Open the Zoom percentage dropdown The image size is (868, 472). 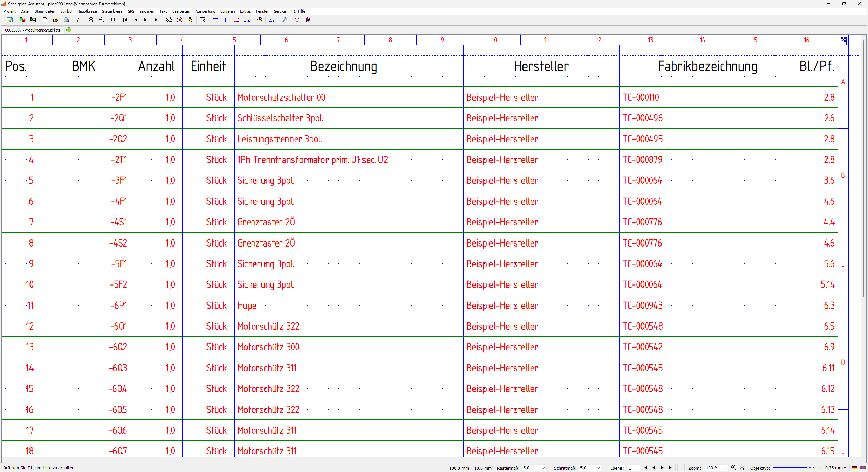pyautogui.click(x=726, y=468)
